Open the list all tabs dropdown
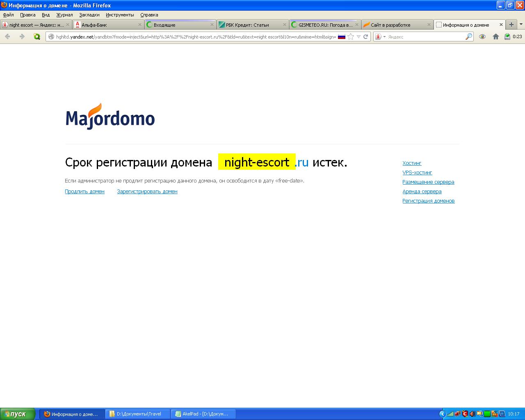This screenshot has height=420, width=525. 521,25
